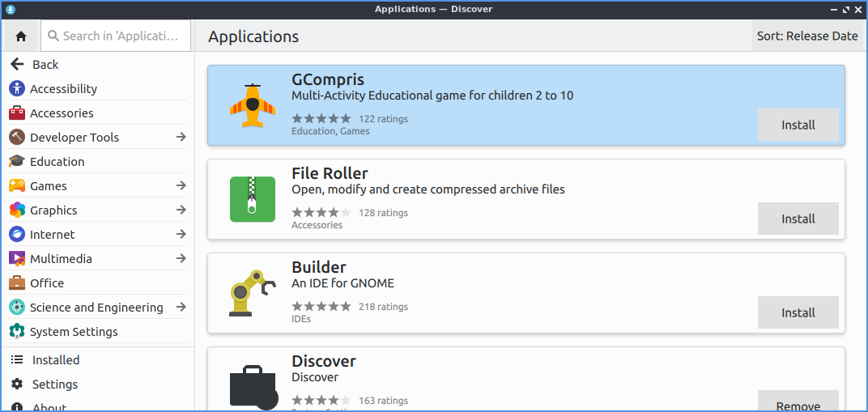Open the Office category
868x412 pixels.
(x=47, y=283)
